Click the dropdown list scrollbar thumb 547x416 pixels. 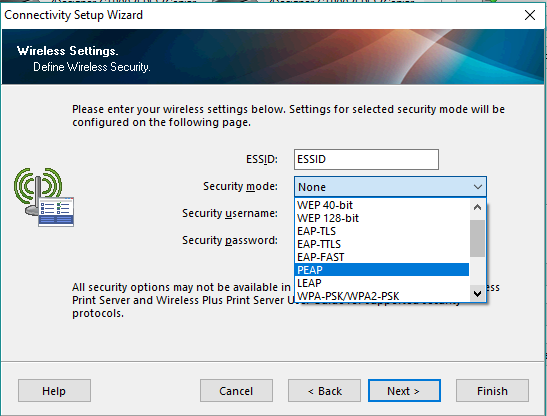[x=478, y=238]
